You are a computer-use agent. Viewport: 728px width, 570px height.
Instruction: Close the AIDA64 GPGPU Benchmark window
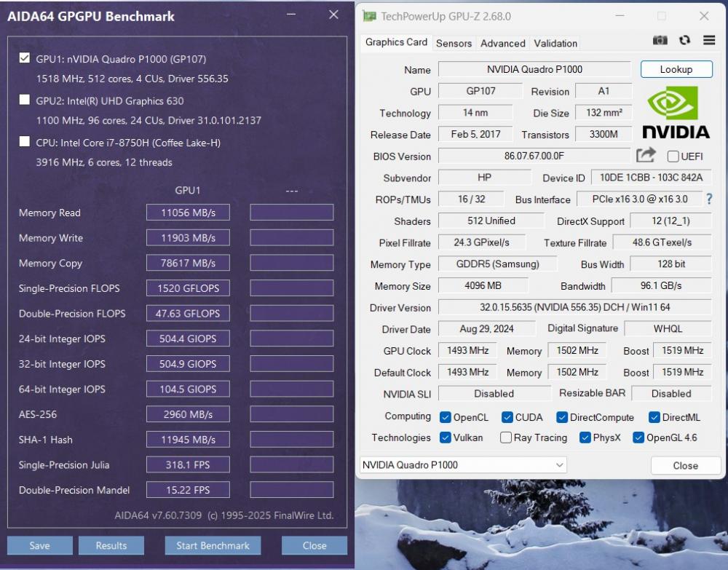click(x=333, y=15)
